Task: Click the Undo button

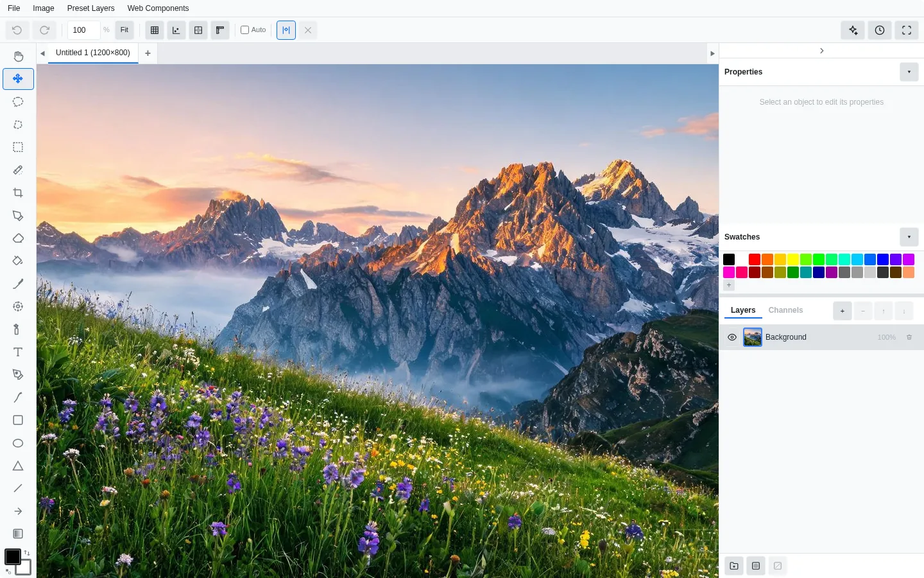Action: point(17,30)
